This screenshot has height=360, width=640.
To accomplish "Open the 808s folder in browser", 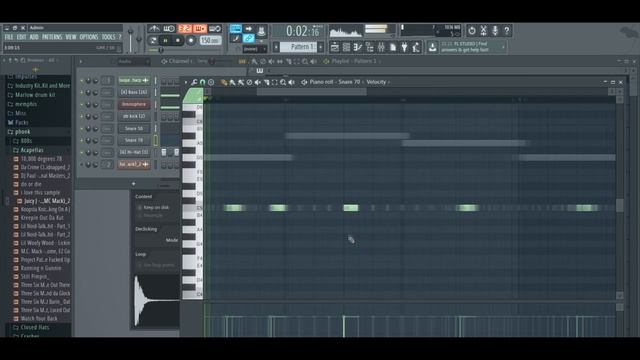I will tap(26, 141).
